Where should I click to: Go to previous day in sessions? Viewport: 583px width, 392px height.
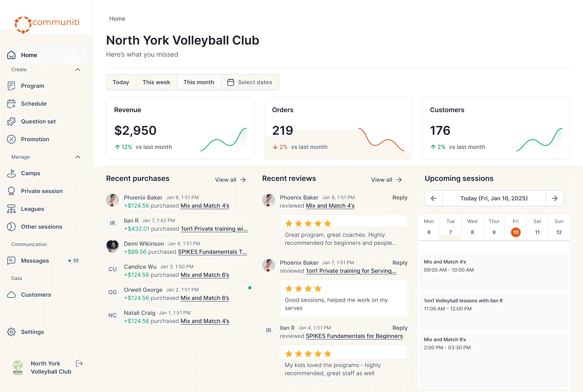click(x=433, y=198)
